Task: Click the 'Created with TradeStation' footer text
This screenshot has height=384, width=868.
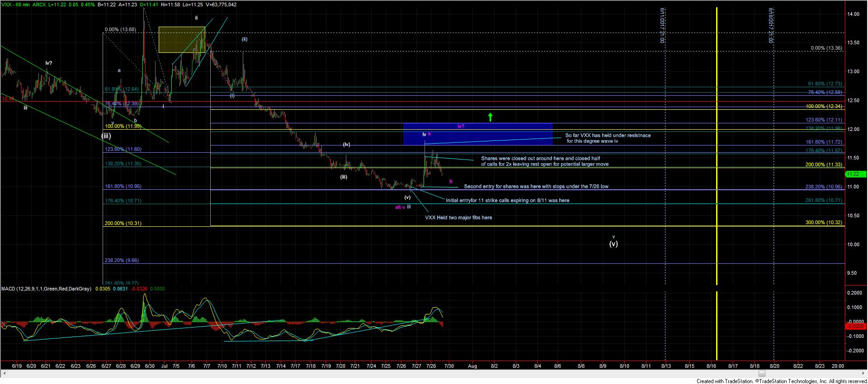Action: [781, 381]
